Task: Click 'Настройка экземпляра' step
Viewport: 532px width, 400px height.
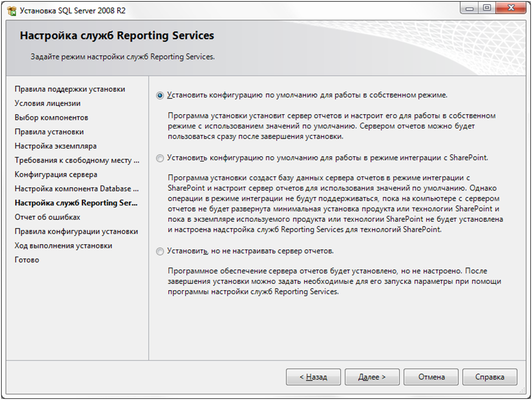Action: (56, 146)
